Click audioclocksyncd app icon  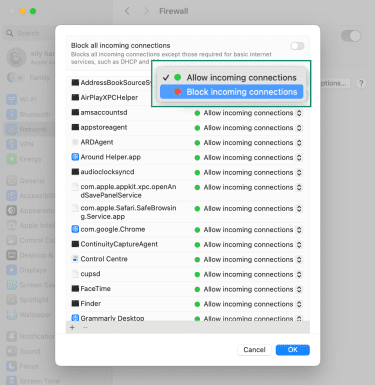[75, 172]
